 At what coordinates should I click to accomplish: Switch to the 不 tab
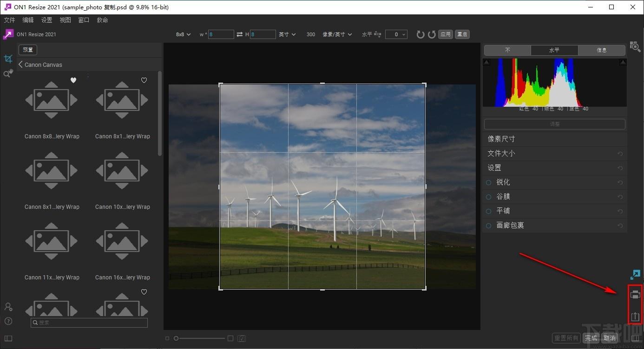click(507, 50)
